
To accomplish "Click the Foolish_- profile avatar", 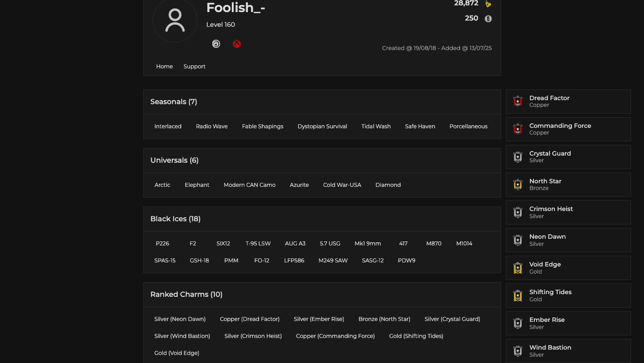I will 175,21.
